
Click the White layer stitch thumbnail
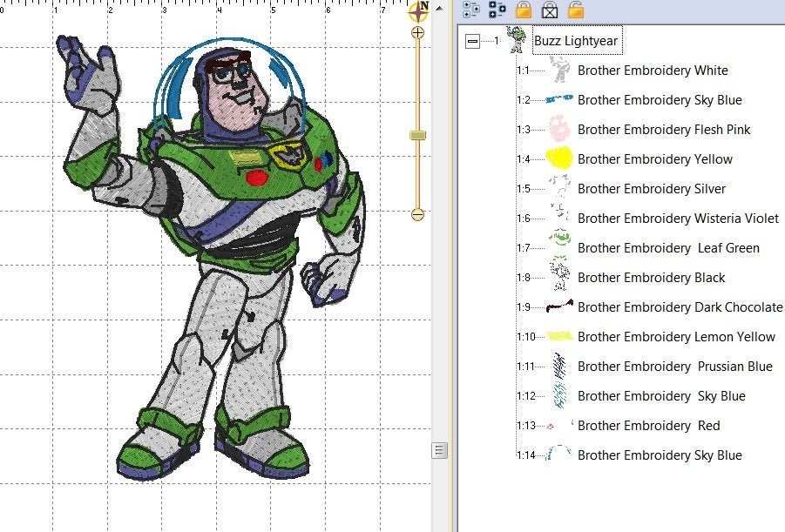pos(559,70)
